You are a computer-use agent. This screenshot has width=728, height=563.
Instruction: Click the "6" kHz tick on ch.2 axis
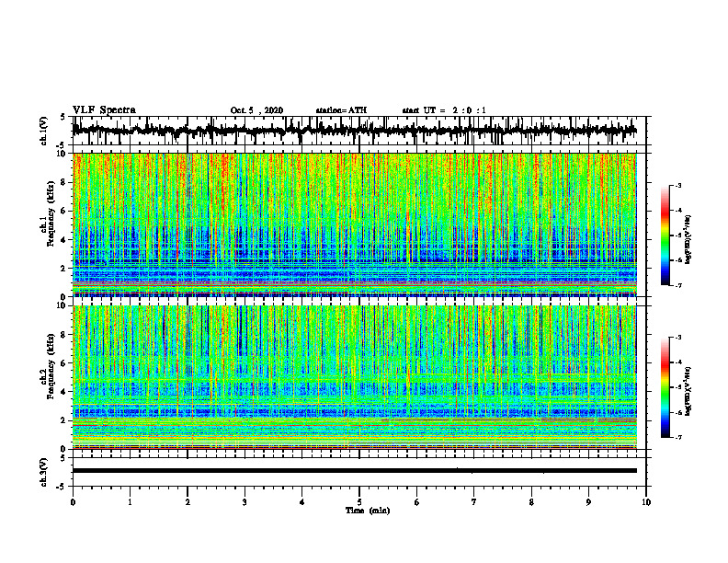point(64,363)
